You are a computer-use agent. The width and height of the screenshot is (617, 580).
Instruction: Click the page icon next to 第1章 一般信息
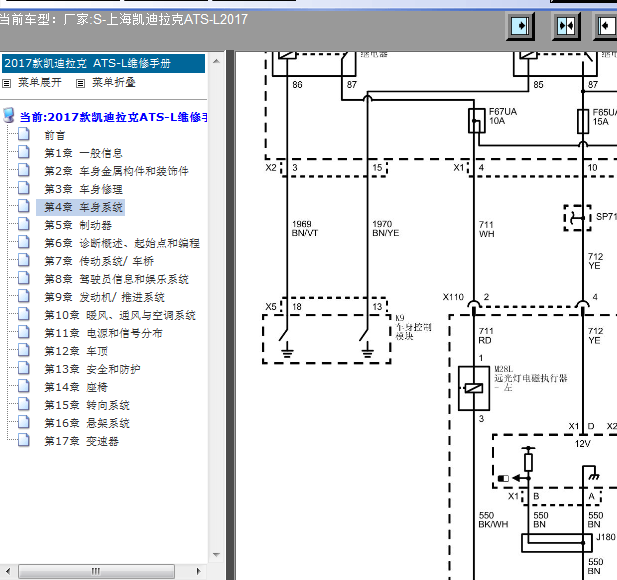point(24,152)
